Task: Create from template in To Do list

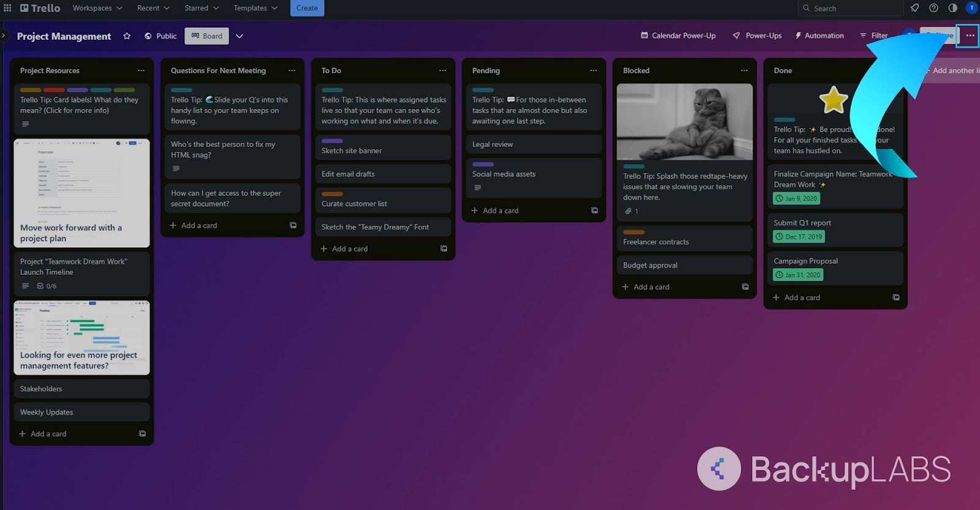Action: click(x=443, y=249)
